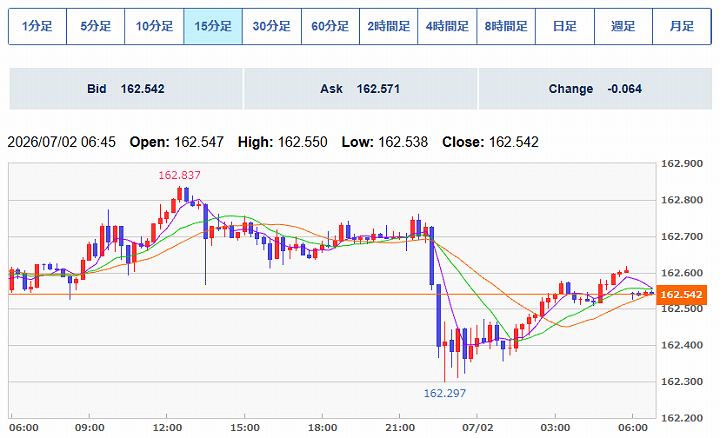Select the 1分足 timeframe tab
Image resolution: width=720 pixels, height=438 pixels.
pos(37,26)
